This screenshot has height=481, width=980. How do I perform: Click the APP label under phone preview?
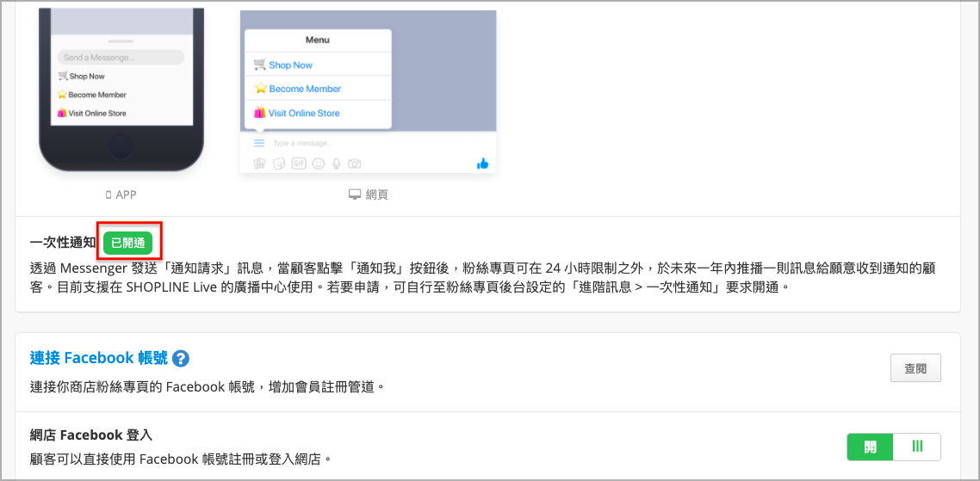tap(126, 195)
